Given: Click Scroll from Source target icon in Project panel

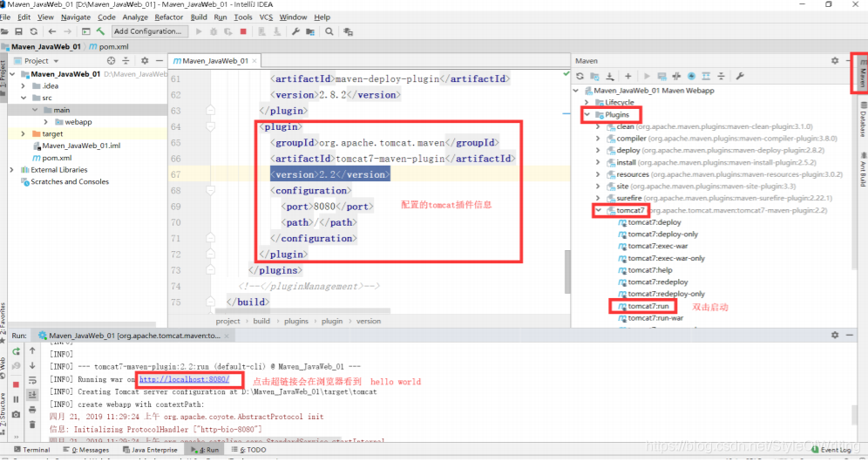Looking at the screenshot, I should (111, 60).
